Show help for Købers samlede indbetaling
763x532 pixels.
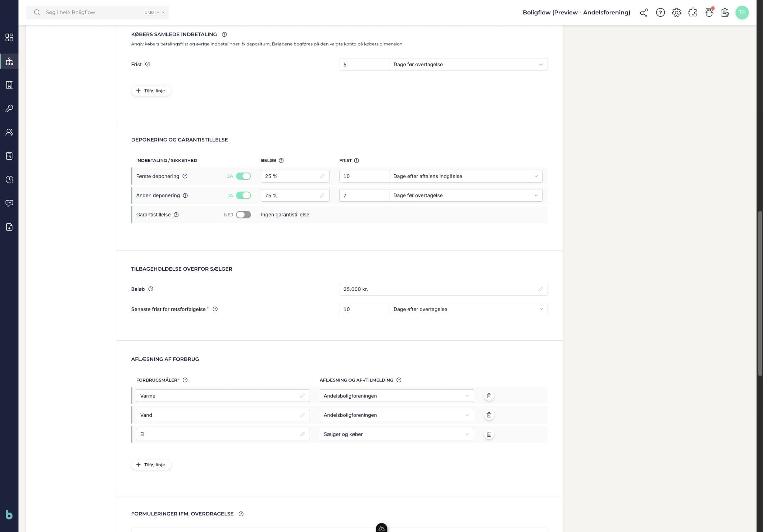224,35
